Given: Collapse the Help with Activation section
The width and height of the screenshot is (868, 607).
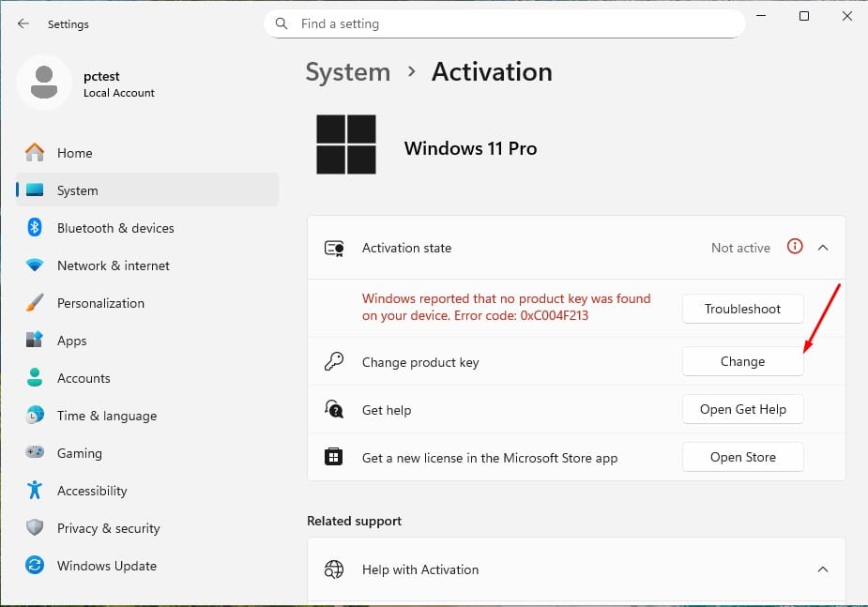Looking at the screenshot, I should [823, 569].
